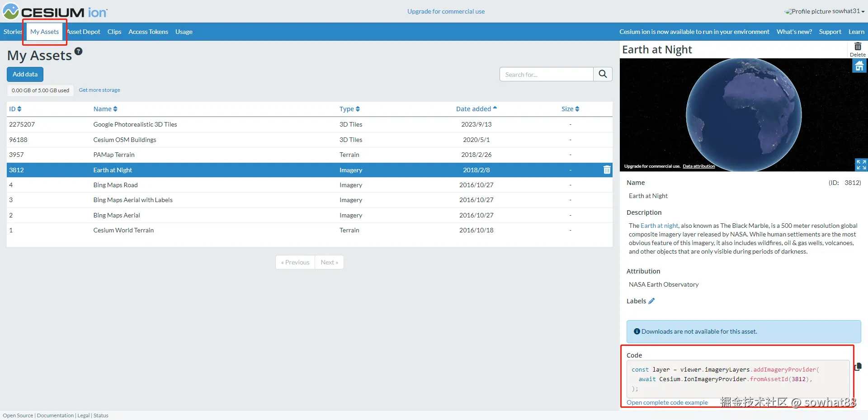868x420 pixels.
Task: Click the Add data button
Action: point(25,74)
